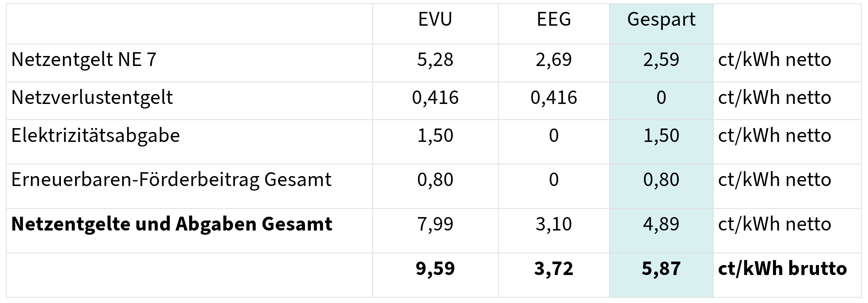The height and width of the screenshot is (303, 868).
Task: Click the 4,89 Gespart total value
Action: 661,224
